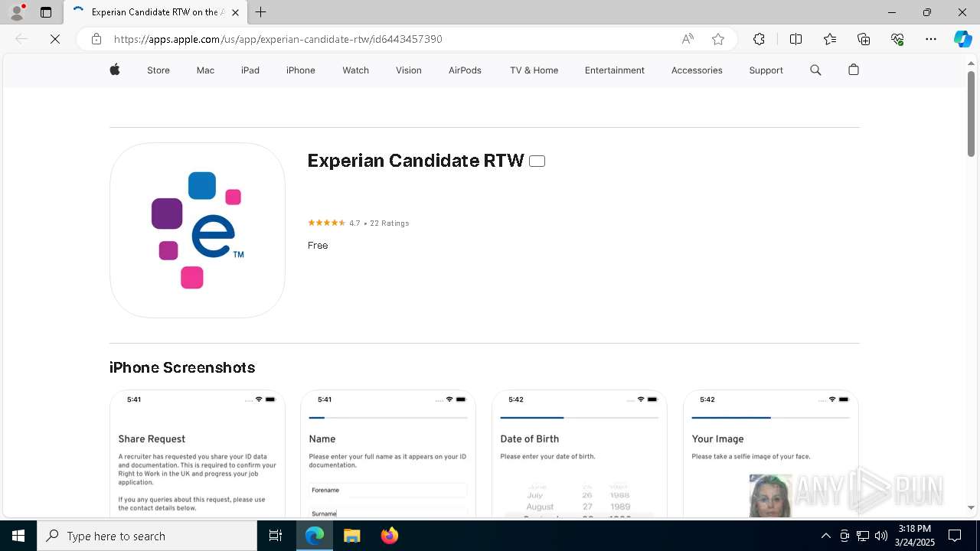The height and width of the screenshot is (551, 980).
Task: Open the Collections icon
Action: click(x=864, y=39)
